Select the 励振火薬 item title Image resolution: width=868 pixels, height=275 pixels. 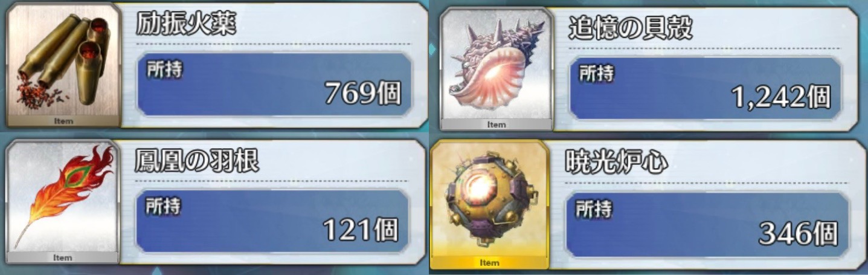[185, 25]
